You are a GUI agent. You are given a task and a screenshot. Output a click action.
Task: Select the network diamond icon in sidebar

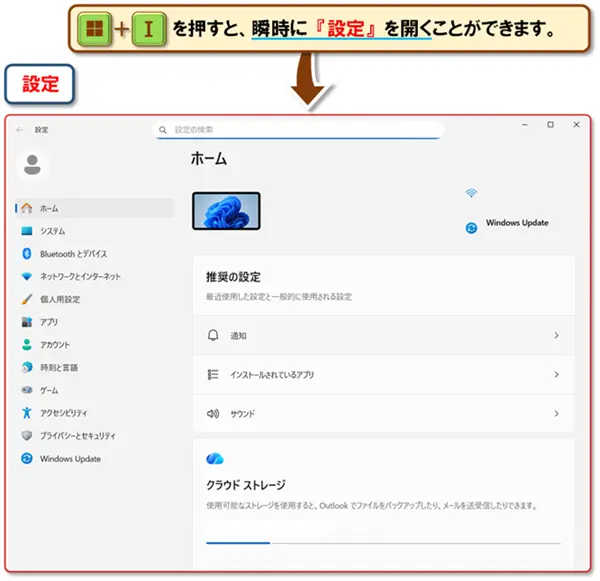pyautogui.click(x=27, y=276)
